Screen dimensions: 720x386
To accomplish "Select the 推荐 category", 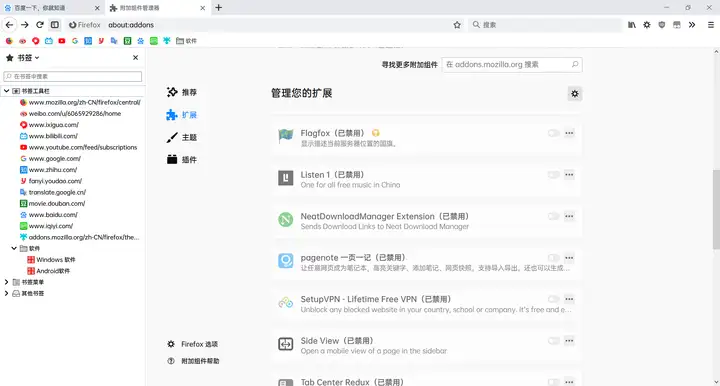I will (x=182, y=92).
